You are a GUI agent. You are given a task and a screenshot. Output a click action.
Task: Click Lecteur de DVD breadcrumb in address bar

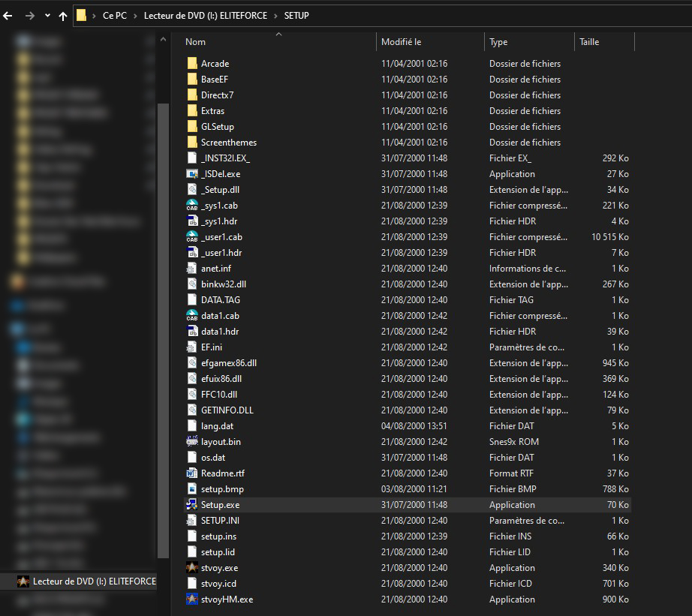click(205, 16)
